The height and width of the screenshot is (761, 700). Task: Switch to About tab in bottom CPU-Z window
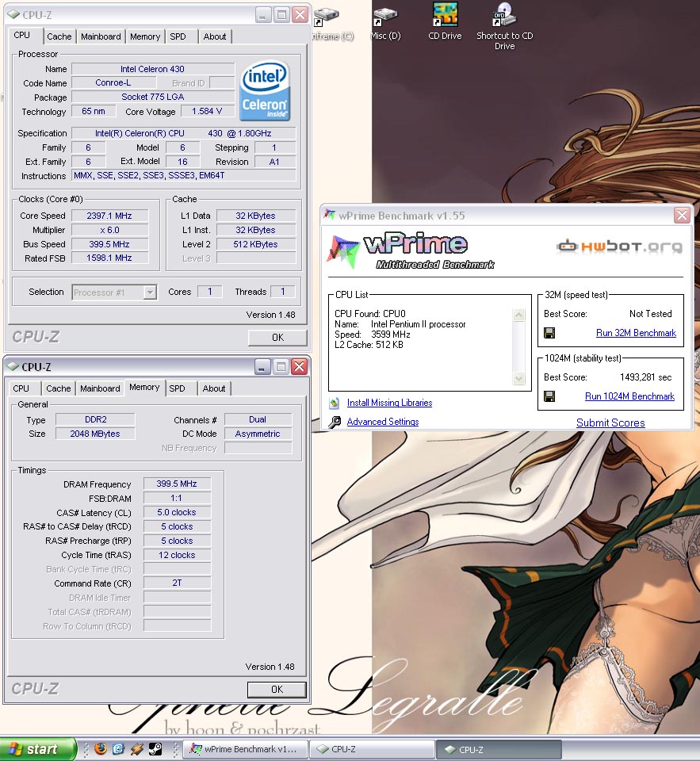click(x=214, y=388)
